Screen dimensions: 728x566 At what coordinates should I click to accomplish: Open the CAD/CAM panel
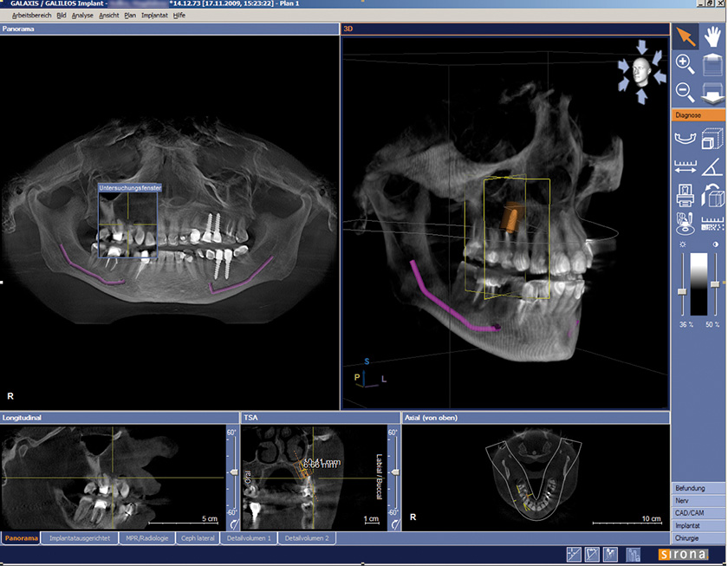[699, 513]
